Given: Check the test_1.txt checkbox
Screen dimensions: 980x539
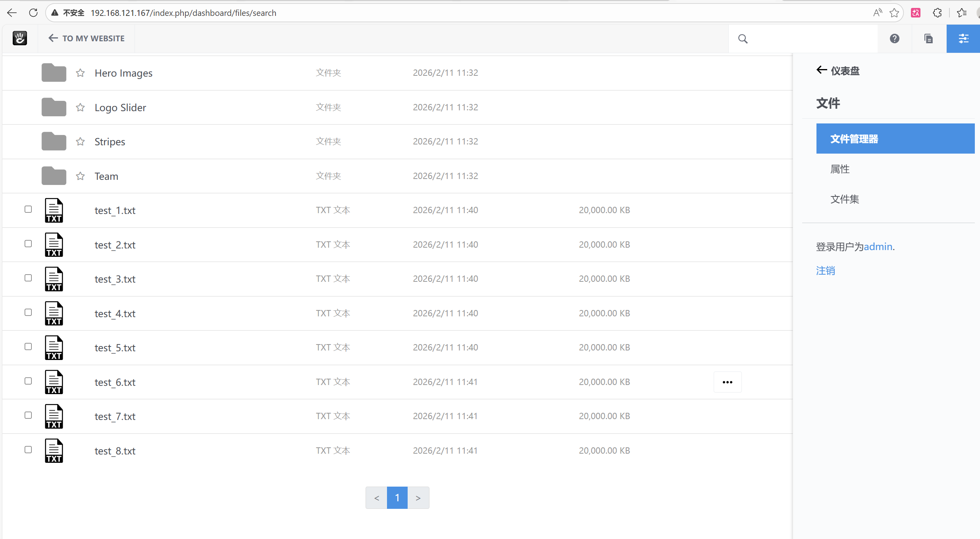Looking at the screenshot, I should 28,209.
